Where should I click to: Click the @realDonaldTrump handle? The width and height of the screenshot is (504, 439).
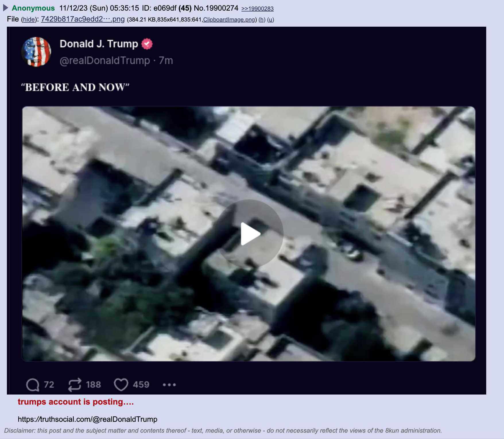[105, 61]
